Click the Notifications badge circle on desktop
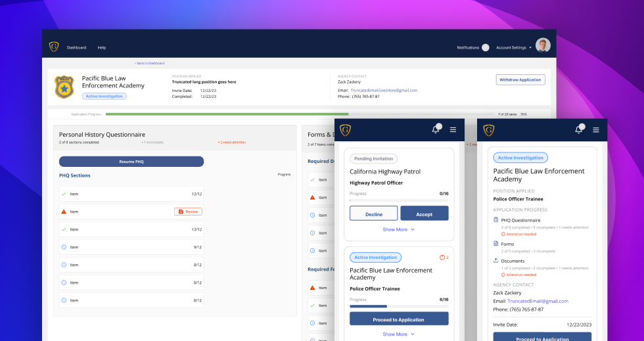 [x=486, y=48]
